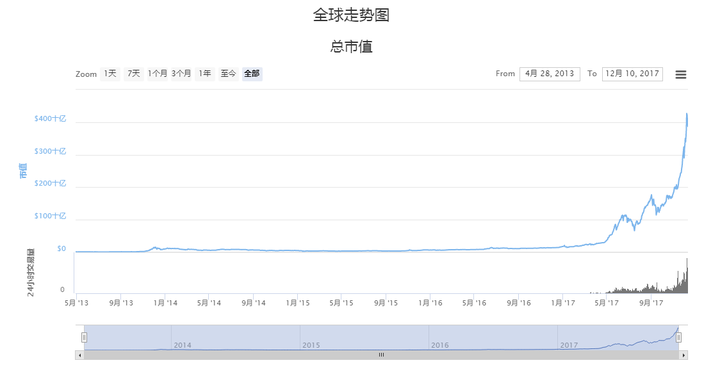Click the 9月 '15 x-axis label
Viewport: 720px width, 365px height.
pos(386,303)
